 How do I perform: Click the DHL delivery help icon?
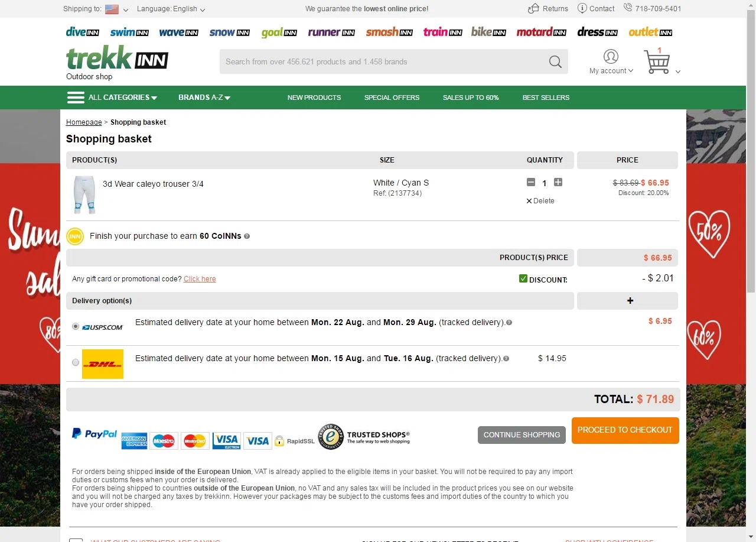click(x=506, y=359)
